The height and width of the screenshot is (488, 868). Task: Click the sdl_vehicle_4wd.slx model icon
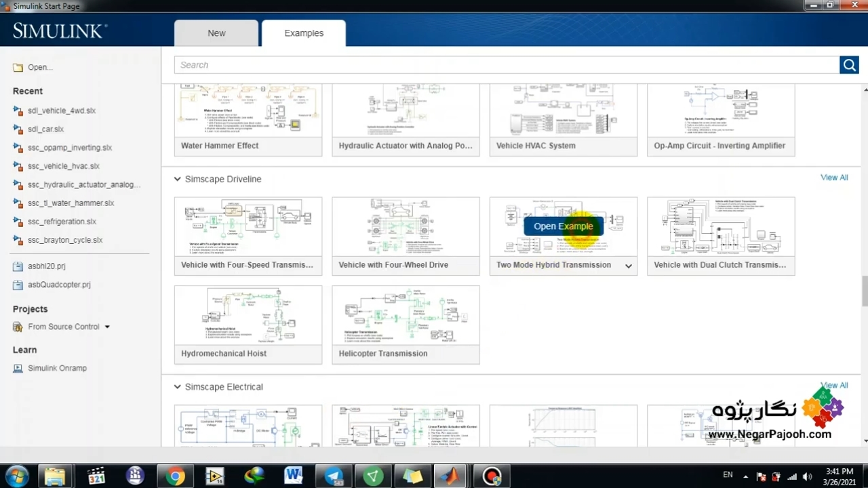[18, 110]
